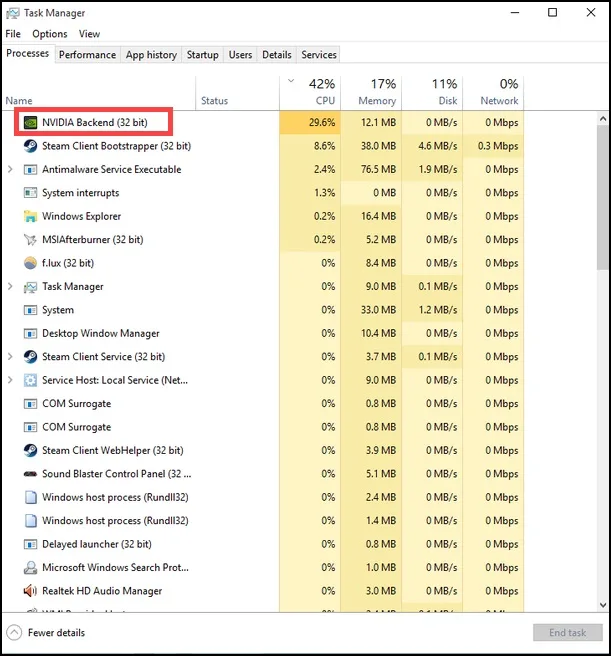Viewport: 611px width, 656px height.
Task: Select the first COM Surrogate row icon
Action: (x=30, y=404)
